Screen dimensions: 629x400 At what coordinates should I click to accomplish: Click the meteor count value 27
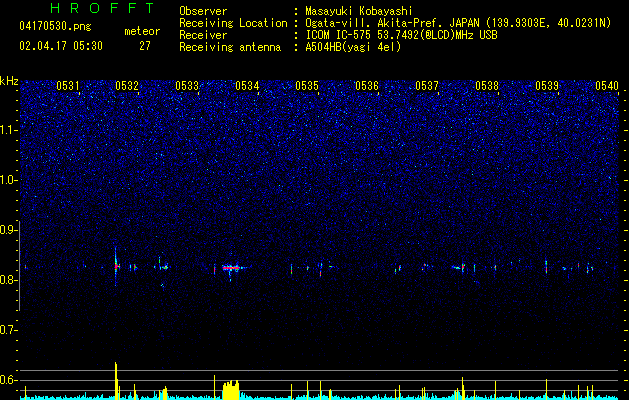click(x=145, y=46)
